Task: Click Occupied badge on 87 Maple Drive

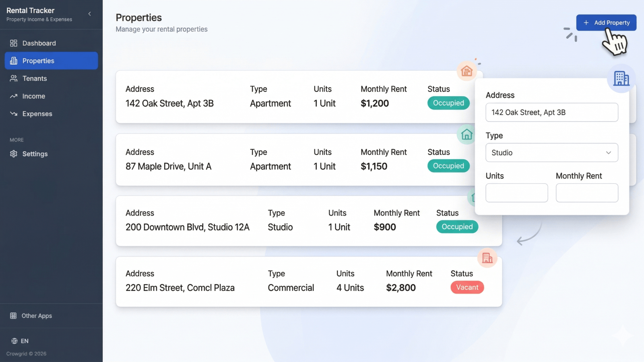Action: pyautogui.click(x=448, y=166)
